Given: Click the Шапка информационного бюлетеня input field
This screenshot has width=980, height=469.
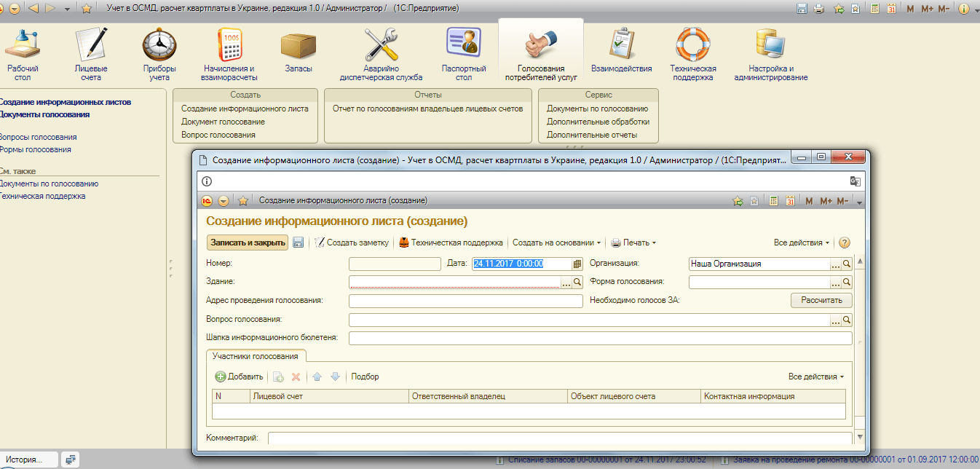Looking at the screenshot, I should [600, 338].
